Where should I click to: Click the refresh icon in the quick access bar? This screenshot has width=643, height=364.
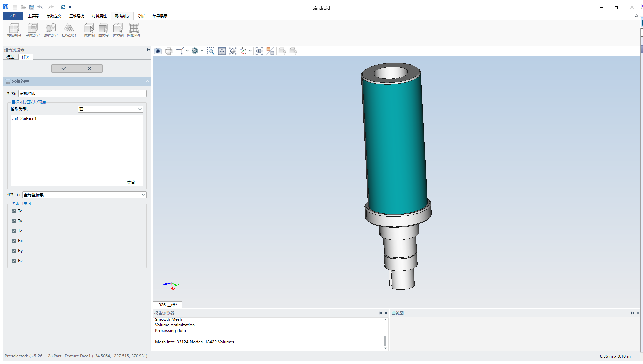pos(63,7)
